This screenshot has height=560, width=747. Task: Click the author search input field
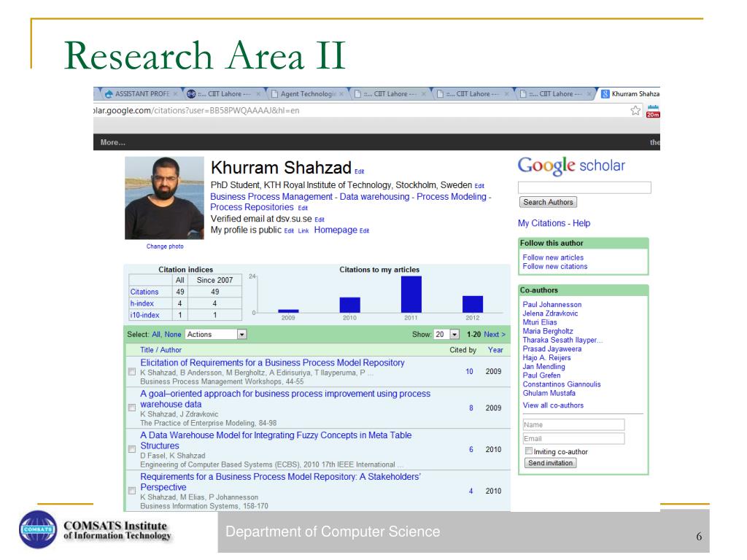point(584,187)
